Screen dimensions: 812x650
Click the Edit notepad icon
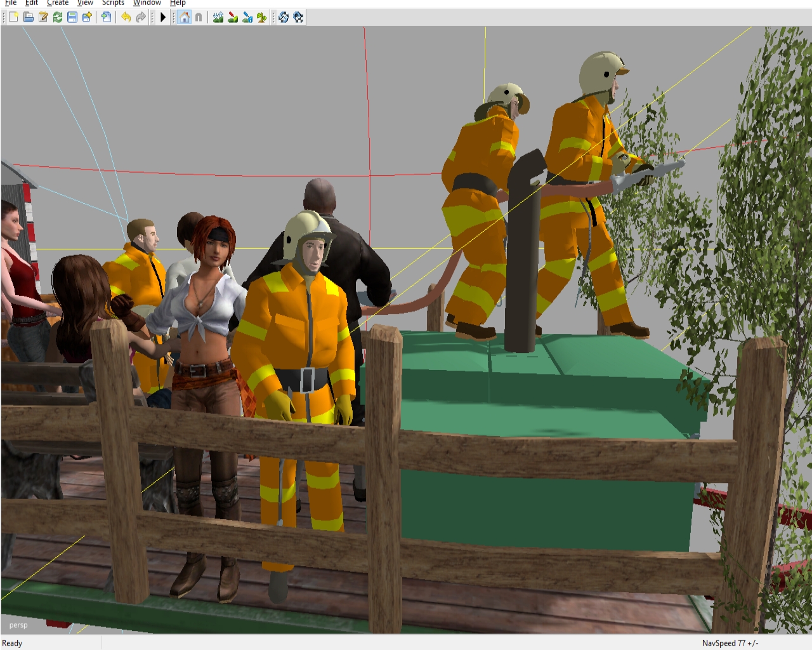tap(43, 17)
